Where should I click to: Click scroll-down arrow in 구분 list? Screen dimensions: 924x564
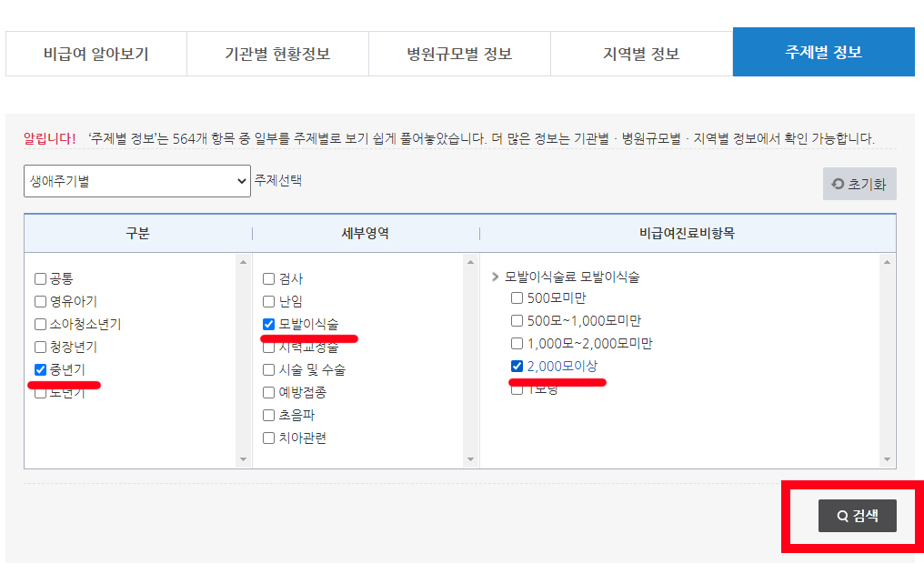point(244,459)
